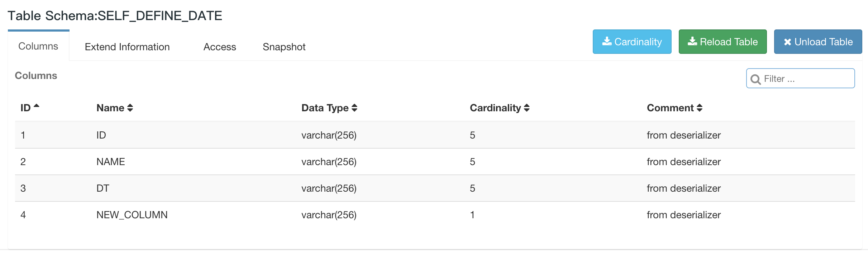
Task: Select the NEW_COLUMN row name
Action: click(x=132, y=215)
